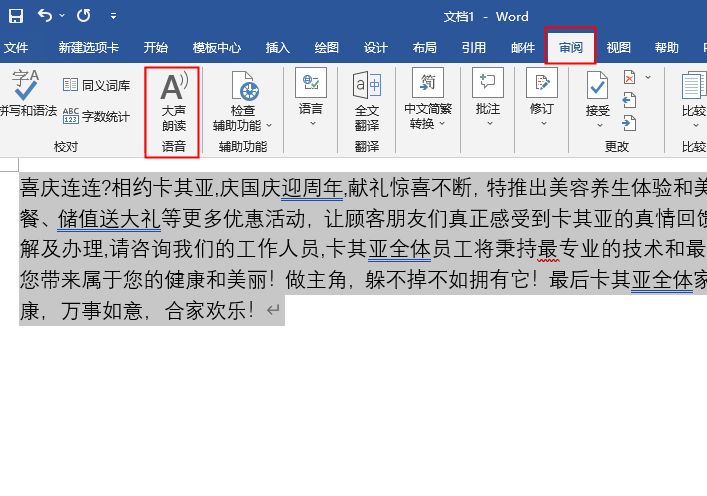Screen dimensions: 707x496
Task: Expand the 修订 dropdown chevron
Action: point(544,123)
